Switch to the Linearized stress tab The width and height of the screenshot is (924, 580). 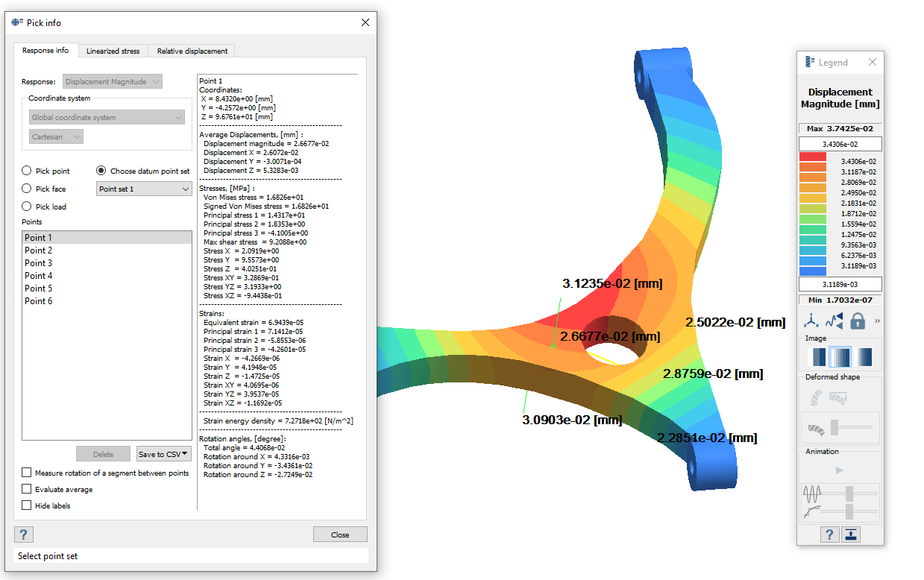[113, 51]
